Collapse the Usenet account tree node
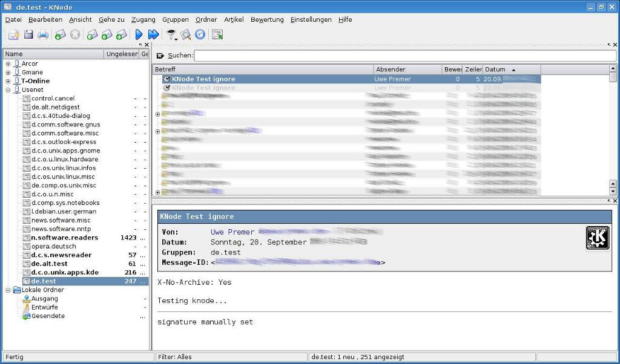The width and height of the screenshot is (620, 364). (8, 89)
